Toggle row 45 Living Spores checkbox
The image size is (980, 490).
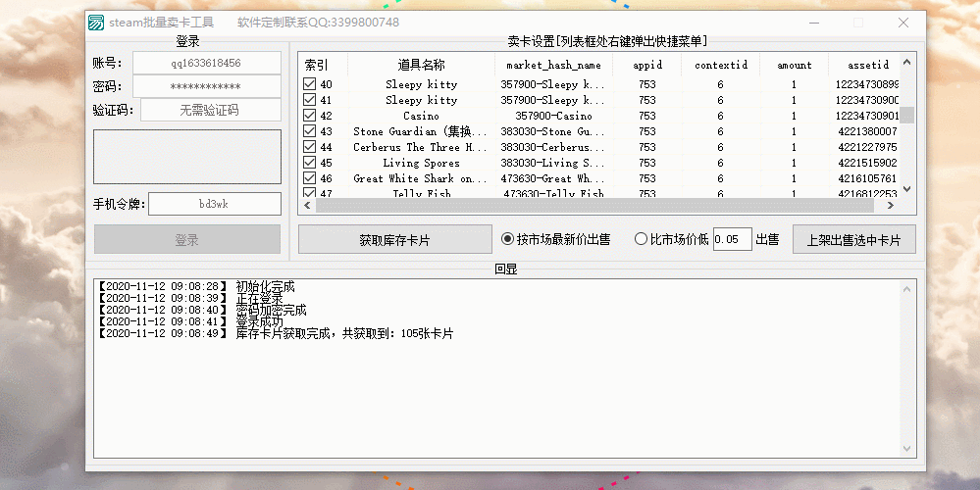(x=309, y=163)
